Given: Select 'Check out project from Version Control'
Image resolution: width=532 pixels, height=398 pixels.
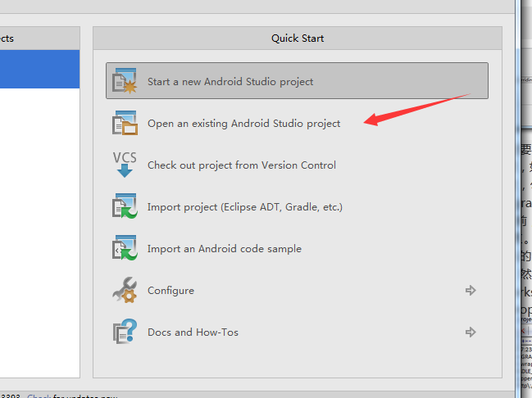Looking at the screenshot, I should coord(242,165).
